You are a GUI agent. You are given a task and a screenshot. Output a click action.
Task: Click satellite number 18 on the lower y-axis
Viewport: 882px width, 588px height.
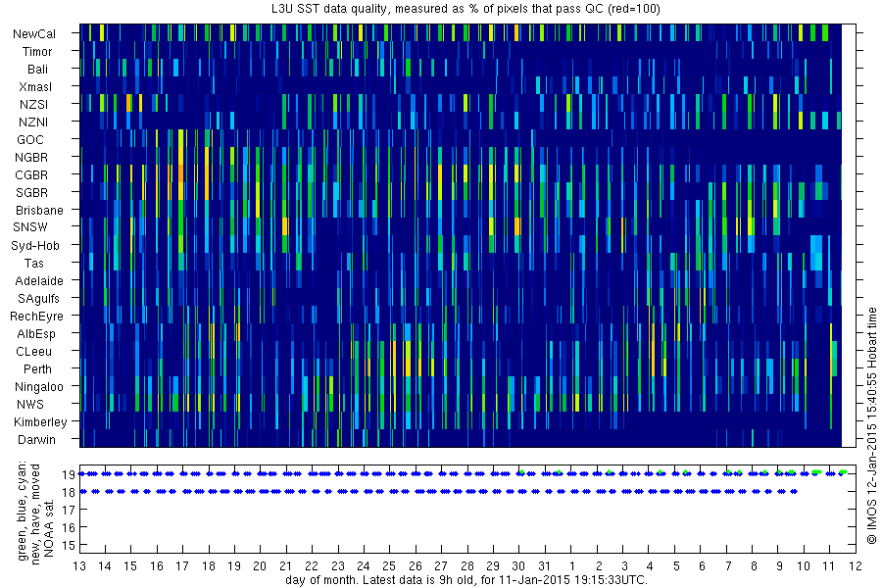69,492
